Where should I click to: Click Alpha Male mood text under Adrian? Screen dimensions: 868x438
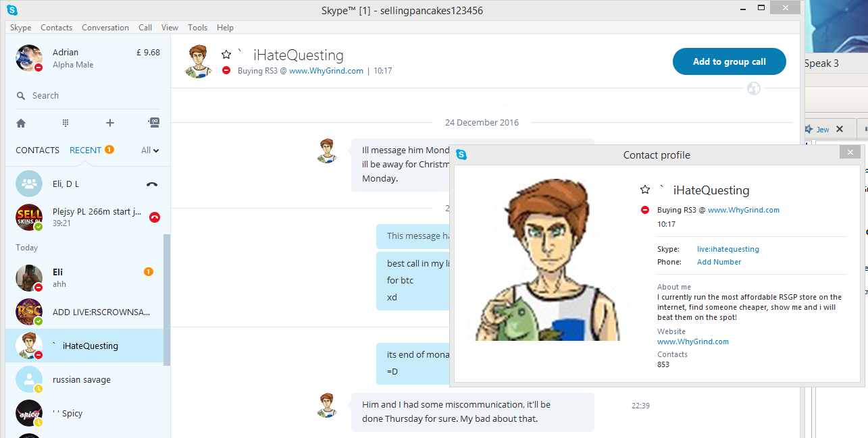(x=73, y=65)
